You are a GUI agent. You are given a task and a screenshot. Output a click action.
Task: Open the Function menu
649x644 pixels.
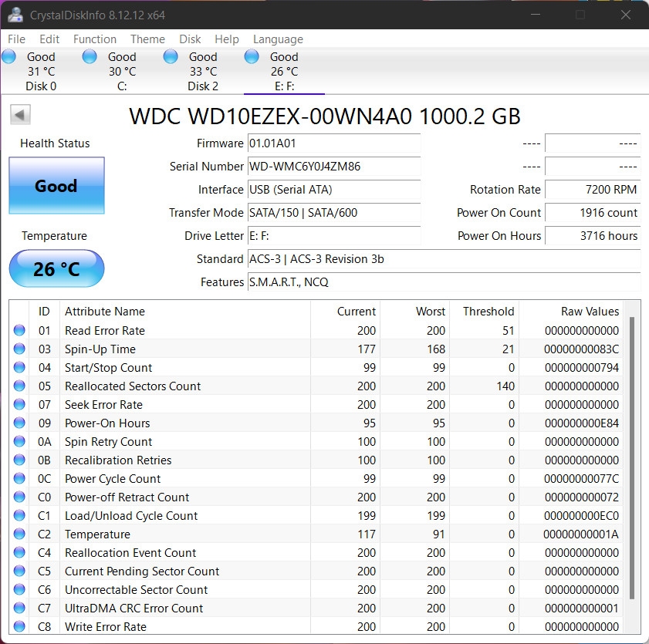(95, 39)
